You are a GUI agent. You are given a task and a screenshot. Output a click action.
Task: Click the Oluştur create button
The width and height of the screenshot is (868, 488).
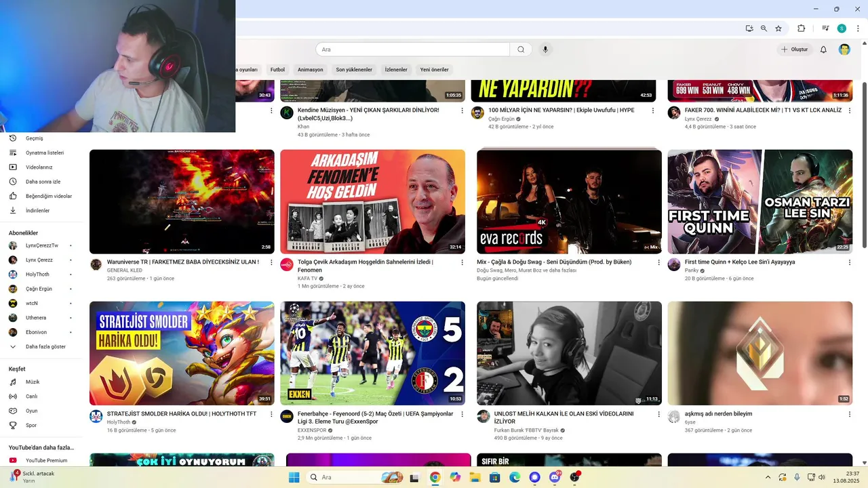(x=795, y=49)
